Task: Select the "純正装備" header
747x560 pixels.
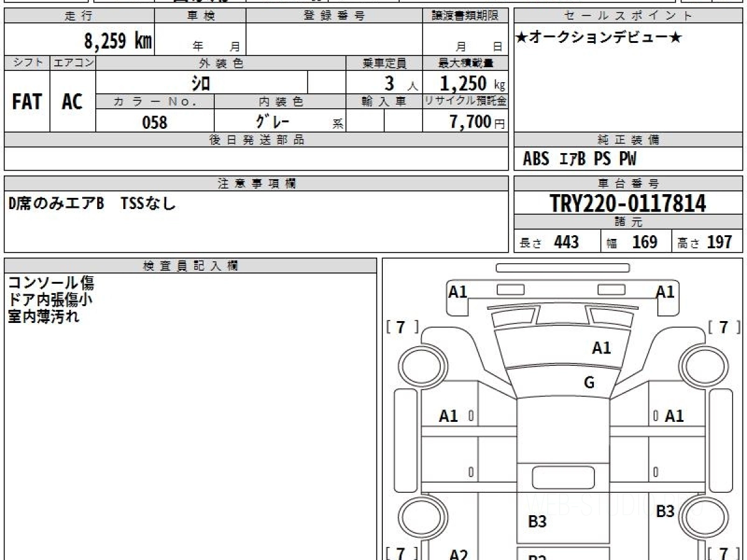Action: point(629,140)
